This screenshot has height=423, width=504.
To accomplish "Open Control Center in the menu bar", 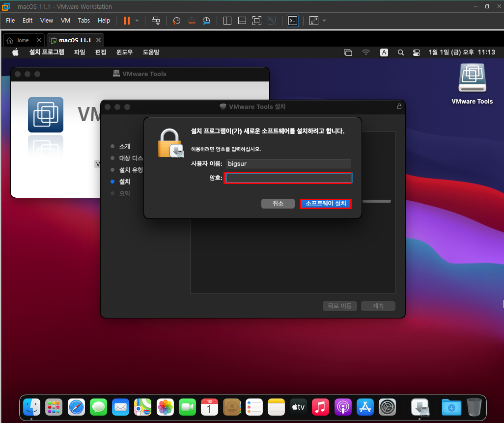I will click(417, 53).
